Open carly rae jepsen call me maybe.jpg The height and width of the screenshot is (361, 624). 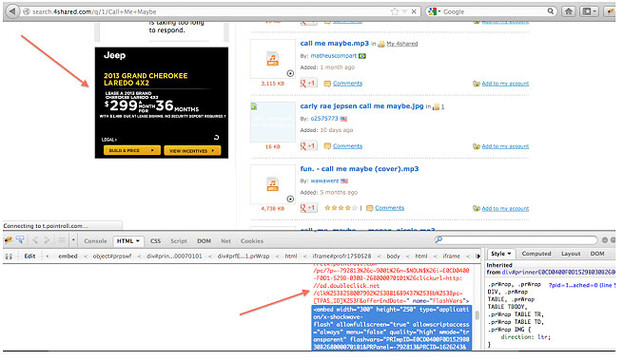click(362, 106)
